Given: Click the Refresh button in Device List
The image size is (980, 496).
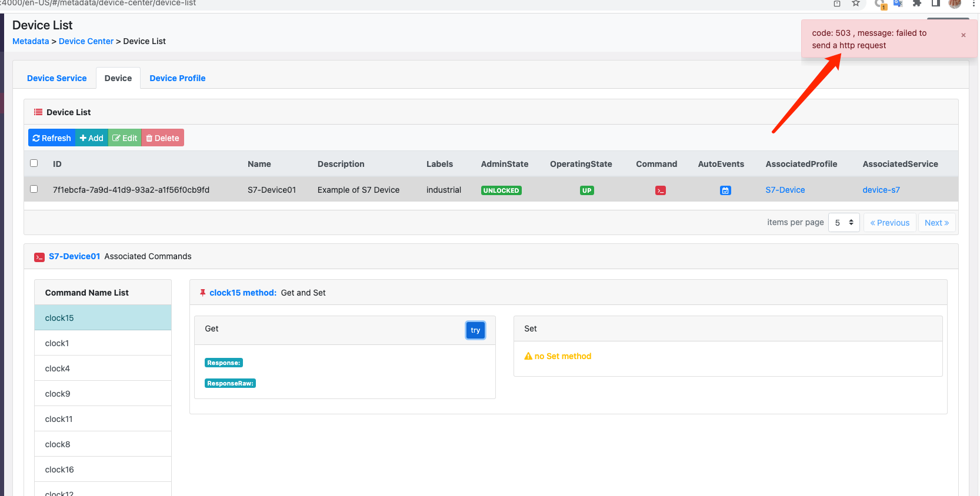Looking at the screenshot, I should pyautogui.click(x=52, y=138).
